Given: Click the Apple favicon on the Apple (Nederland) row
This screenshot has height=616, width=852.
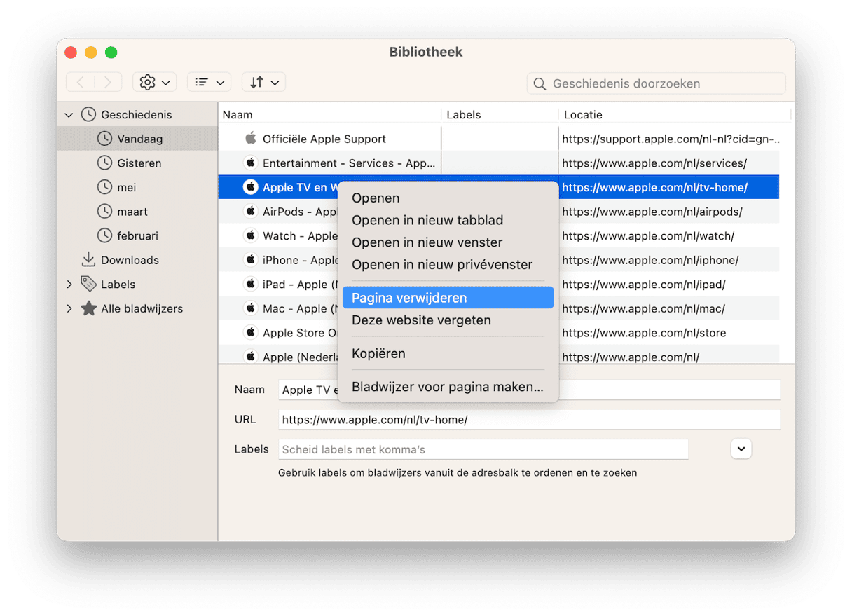Looking at the screenshot, I should click(250, 356).
